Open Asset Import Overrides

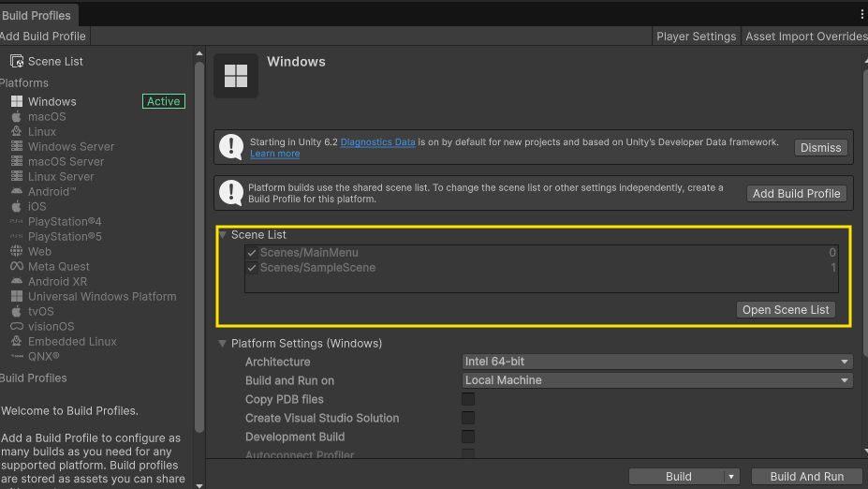805,37
